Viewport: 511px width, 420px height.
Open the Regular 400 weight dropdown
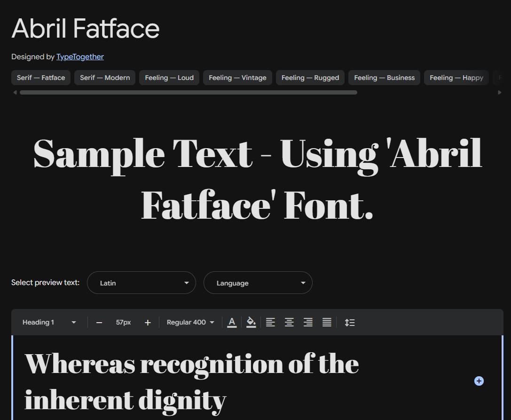point(190,322)
